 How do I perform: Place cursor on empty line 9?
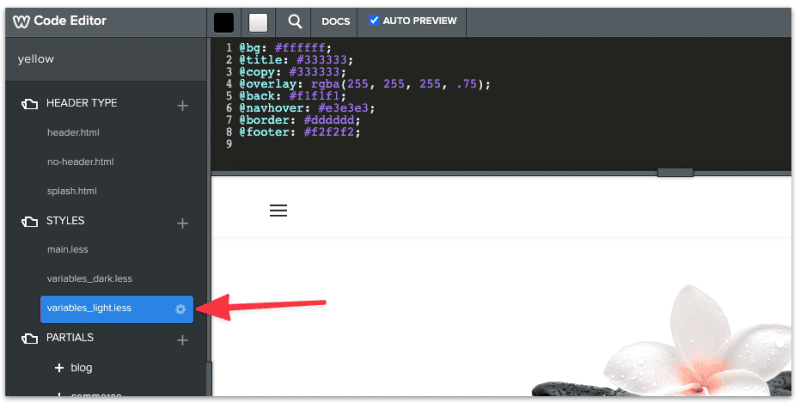[500, 144]
